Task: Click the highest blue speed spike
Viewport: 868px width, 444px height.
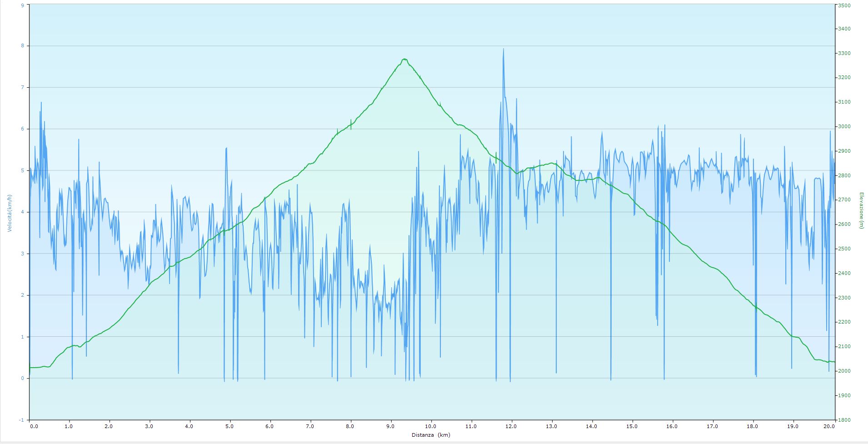Action: click(503, 49)
